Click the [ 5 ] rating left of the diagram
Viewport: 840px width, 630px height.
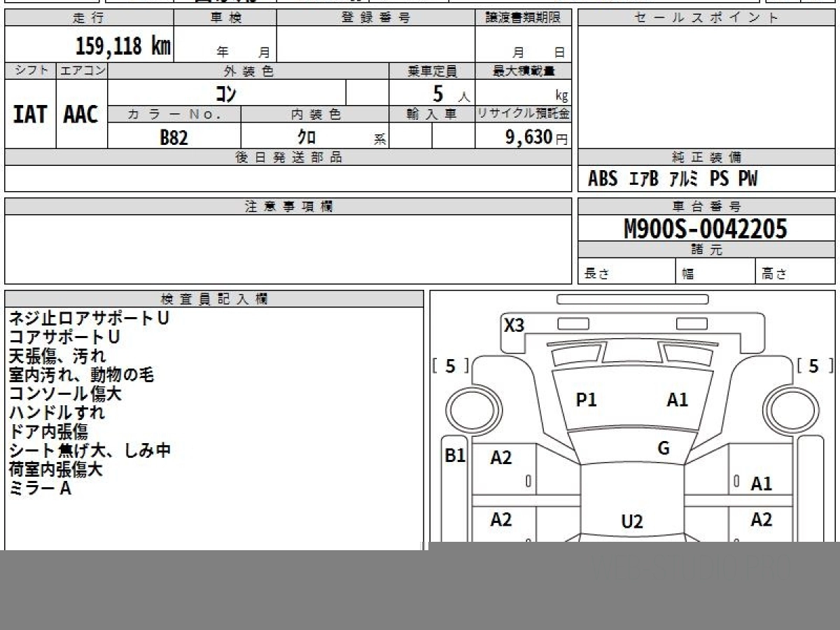(x=451, y=366)
